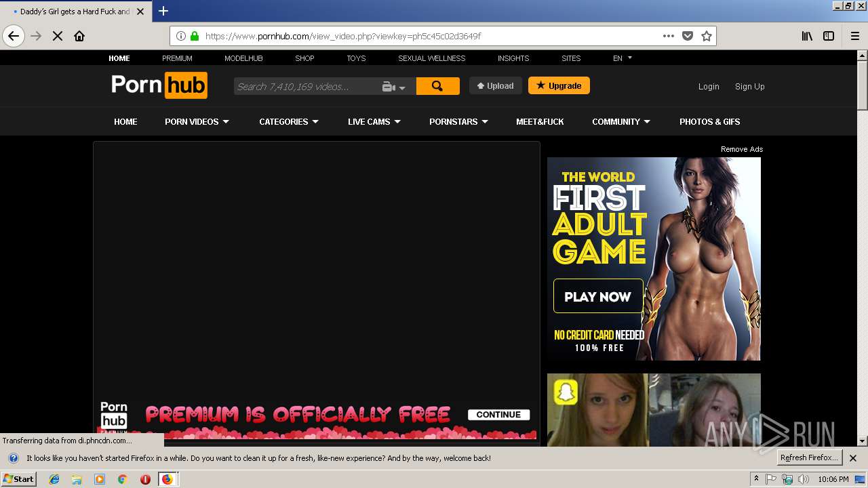Screen dimensions: 868x488
Task: Open the Firefox home page icon
Action: [79, 36]
